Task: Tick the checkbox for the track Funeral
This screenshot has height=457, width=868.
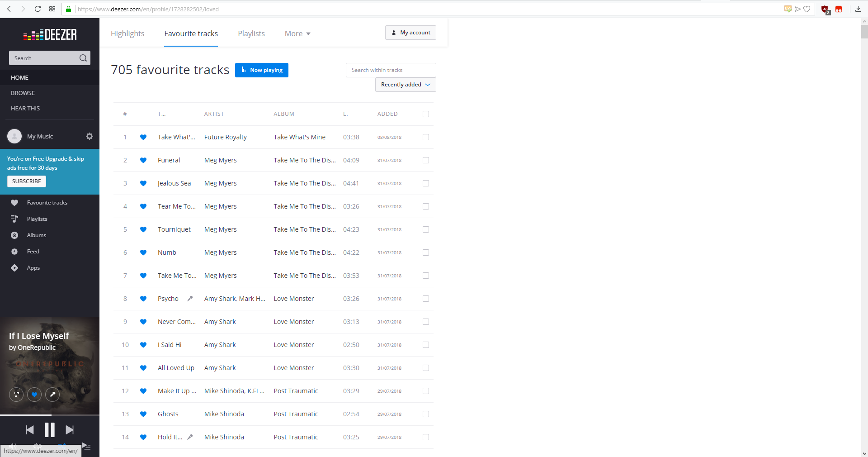Action: coord(425,160)
